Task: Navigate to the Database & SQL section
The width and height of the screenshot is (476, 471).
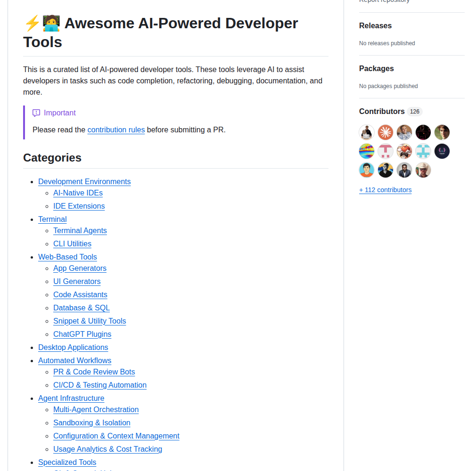Action: point(82,308)
